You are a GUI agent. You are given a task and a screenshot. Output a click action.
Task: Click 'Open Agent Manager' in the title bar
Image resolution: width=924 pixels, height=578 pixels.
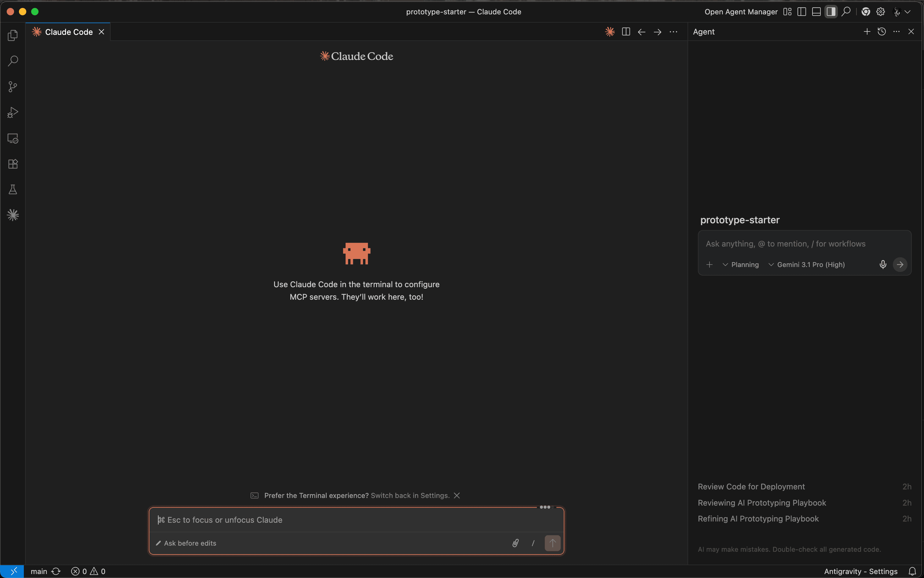pos(740,12)
